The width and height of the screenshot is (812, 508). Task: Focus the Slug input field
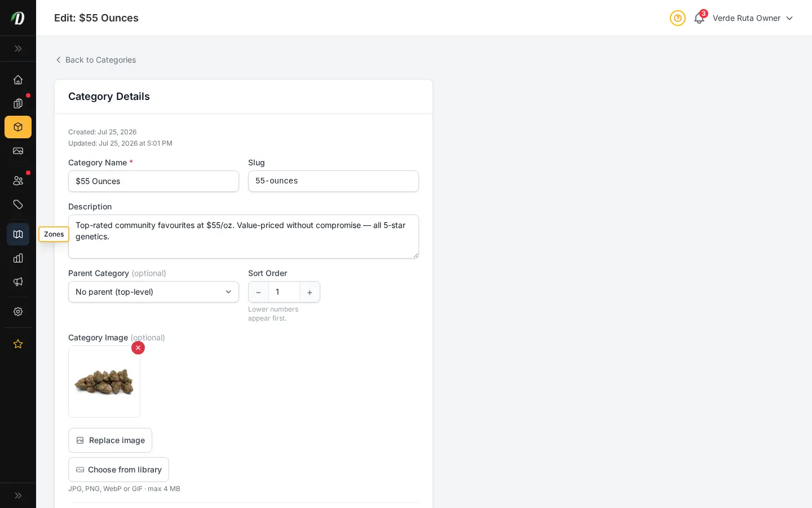coord(333,181)
